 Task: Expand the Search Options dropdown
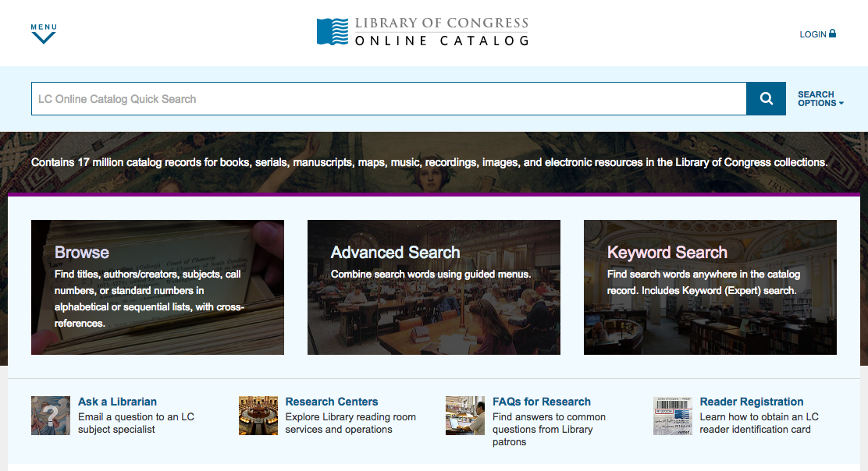coord(820,99)
